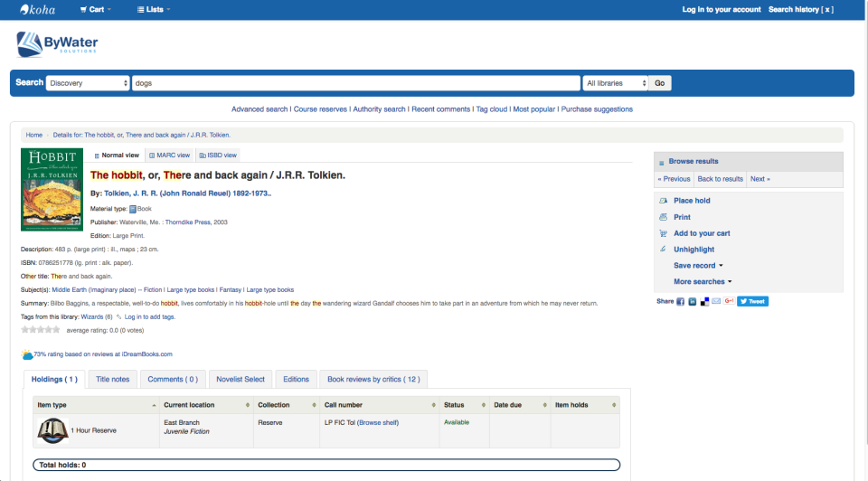Screen dimensions: 868x481
Task: Open Purchase suggestions
Action: pos(597,109)
